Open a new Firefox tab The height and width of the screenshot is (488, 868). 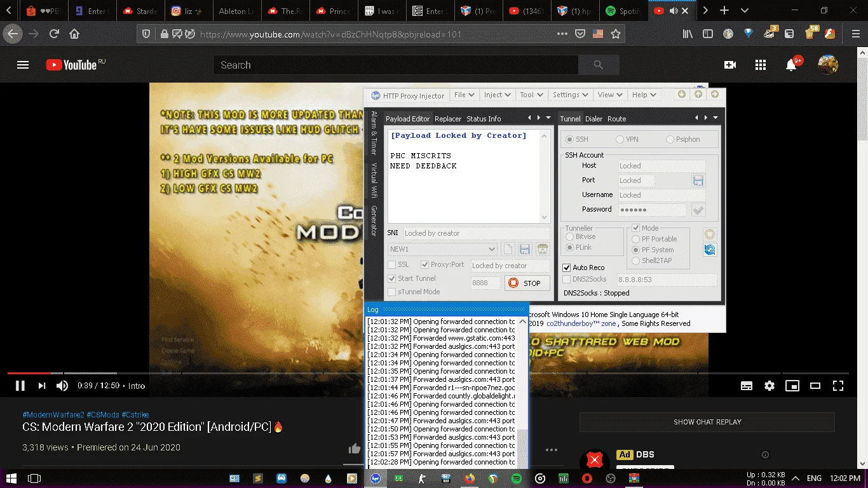(724, 11)
